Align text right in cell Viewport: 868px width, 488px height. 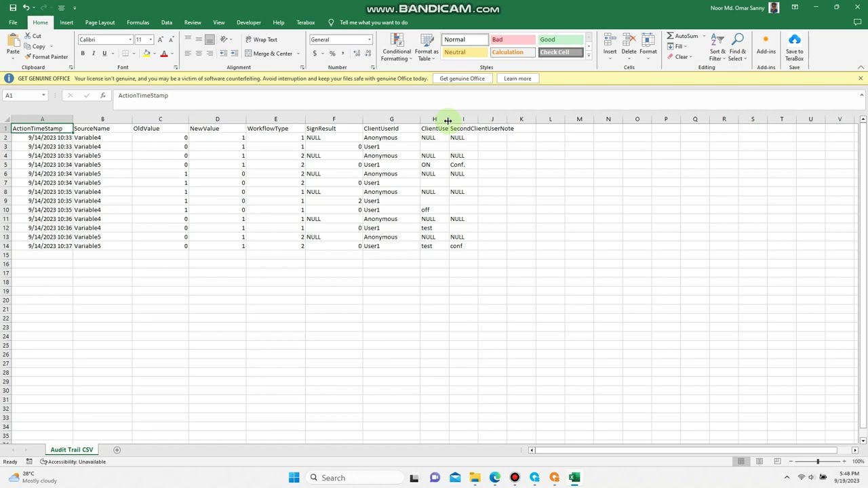coord(210,54)
